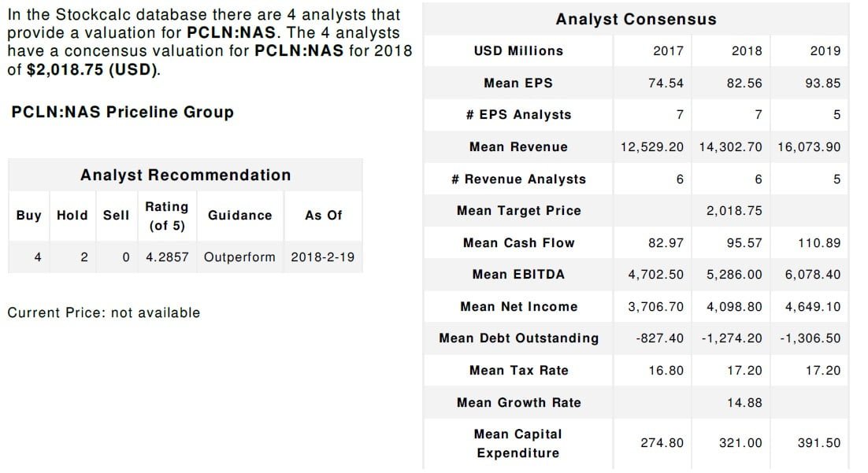Click the 2019 Mean Cash Flow value 110.89
Image resolution: width=868 pixels, height=473 pixels.
pos(819,243)
